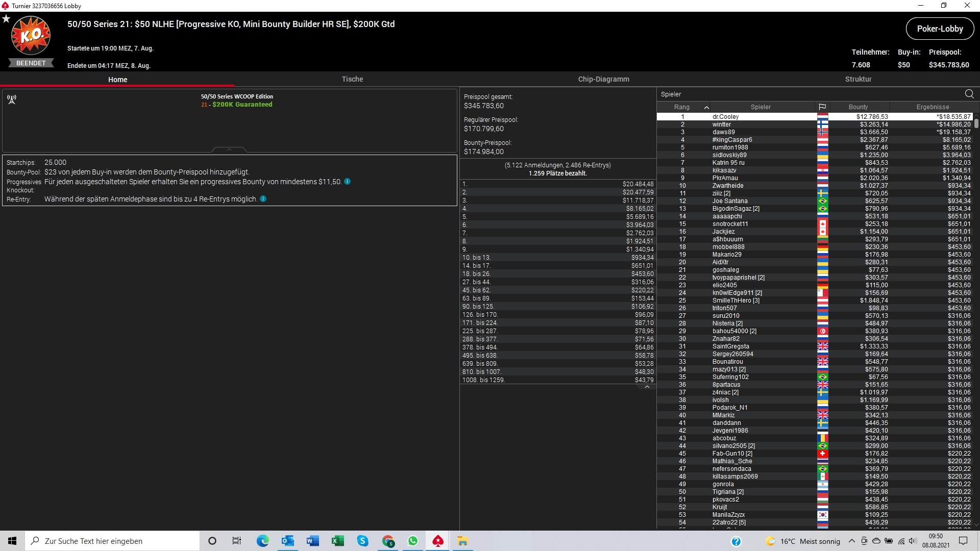Viewport: 980px width, 551px height.
Task: Click the flag column header icon
Action: (822, 107)
